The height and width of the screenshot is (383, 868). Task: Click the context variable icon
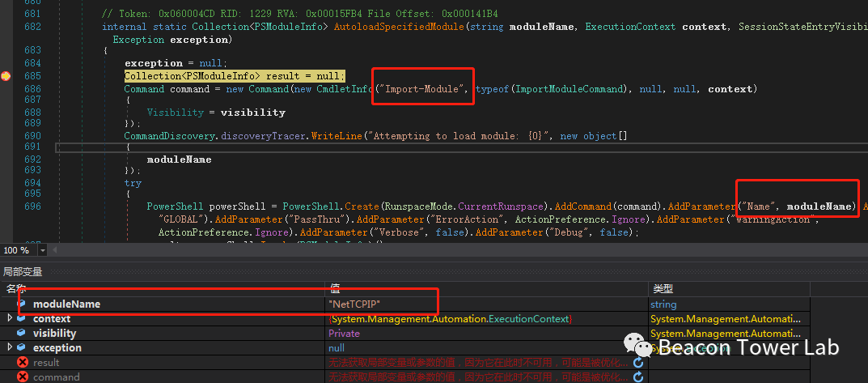pyautogui.click(x=22, y=318)
